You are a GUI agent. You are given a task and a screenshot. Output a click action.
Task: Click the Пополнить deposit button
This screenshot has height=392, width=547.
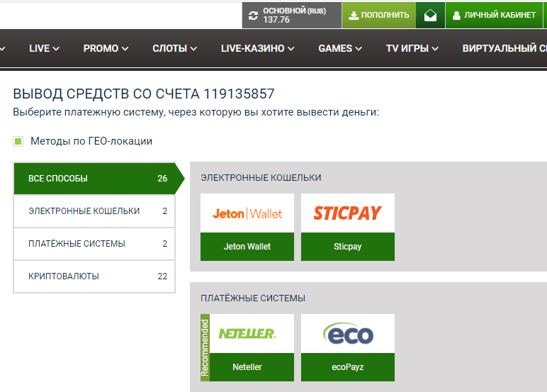click(x=379, y=16)
